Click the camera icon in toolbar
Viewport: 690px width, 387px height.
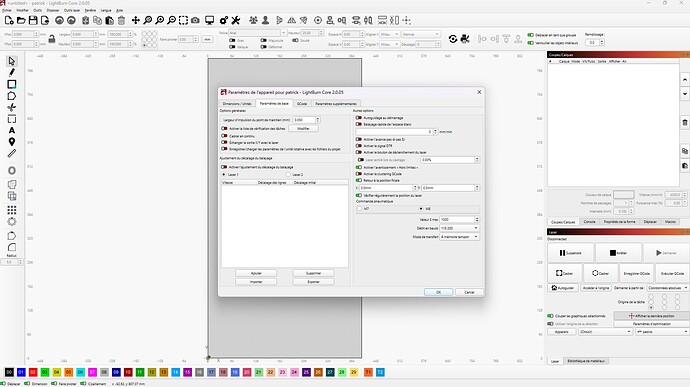coord(195,20)
